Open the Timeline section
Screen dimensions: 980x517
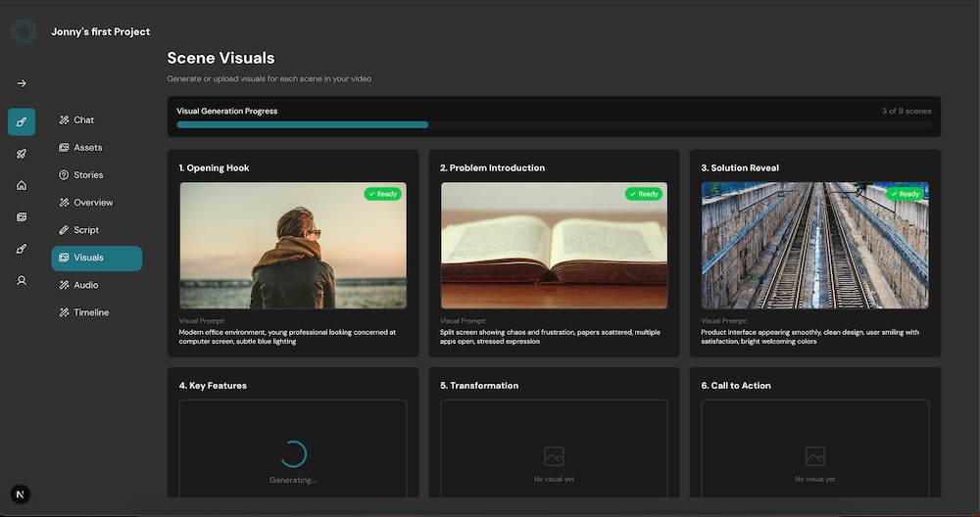pyautogui.click(x=90, y=312)
